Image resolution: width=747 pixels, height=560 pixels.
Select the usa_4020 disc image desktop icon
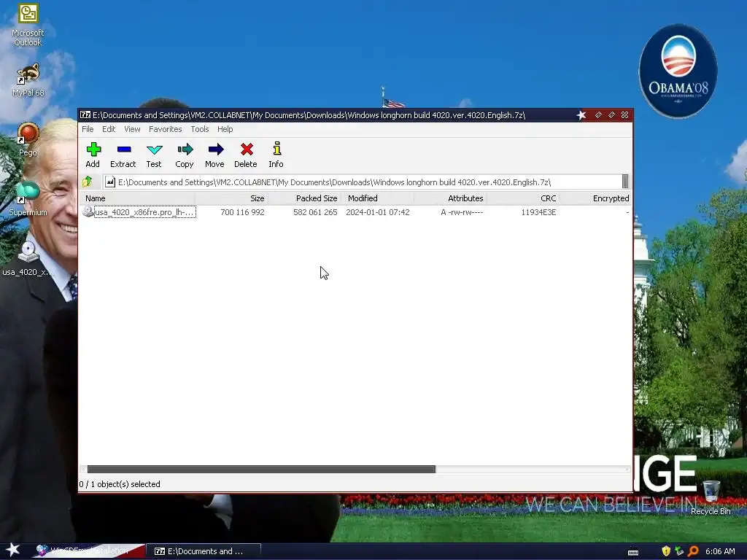[x=28, y=259]
